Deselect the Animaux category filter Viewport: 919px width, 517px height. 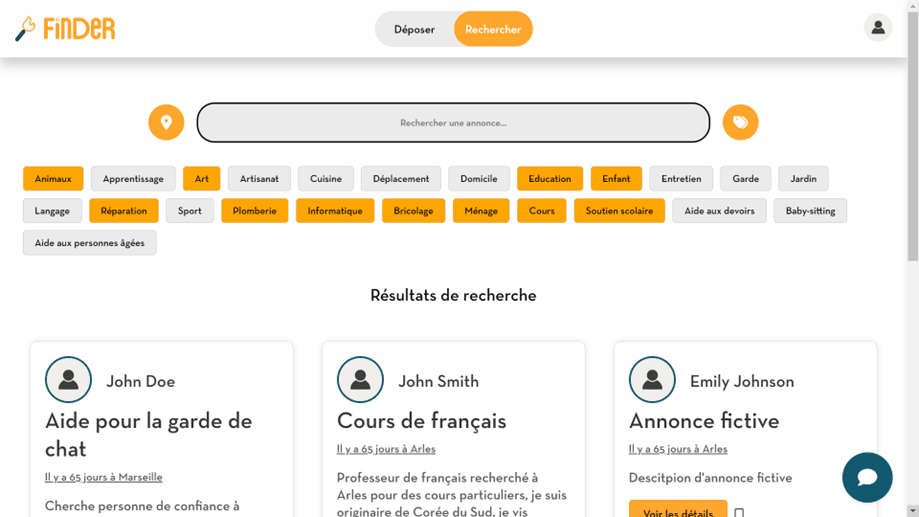(53, 179)
